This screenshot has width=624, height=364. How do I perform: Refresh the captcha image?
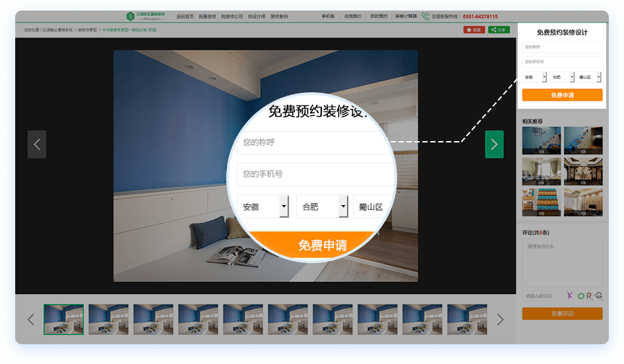[584, 296]
